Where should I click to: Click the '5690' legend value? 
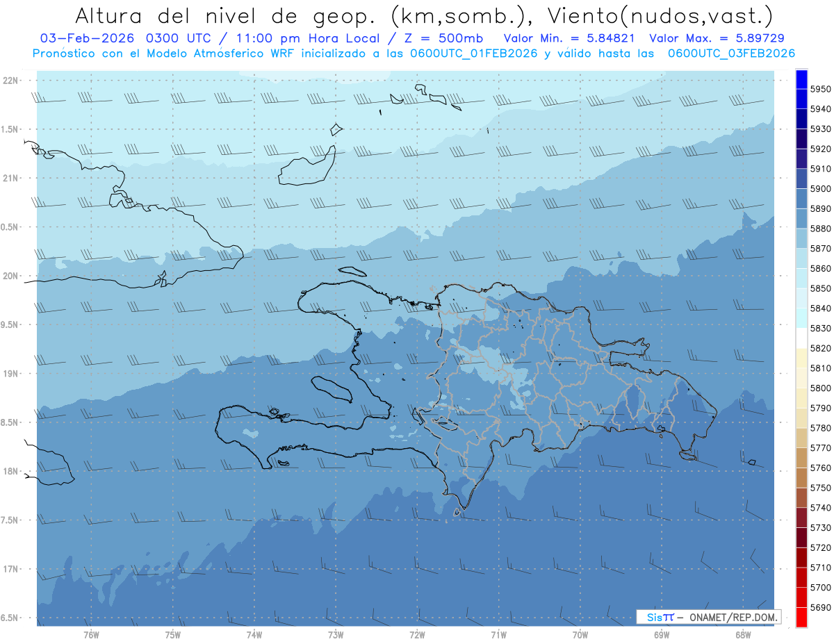pyautogui.click(x=821, y=607)
